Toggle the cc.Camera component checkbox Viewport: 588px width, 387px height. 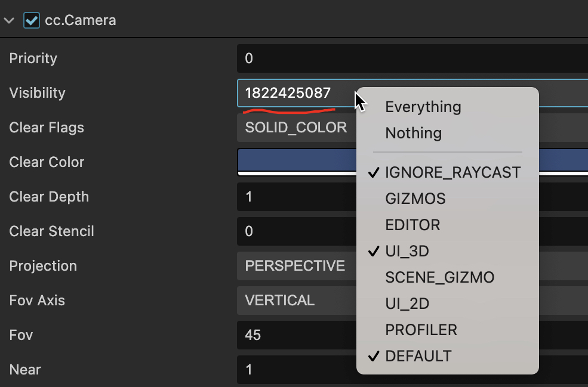tap(31, 20)
